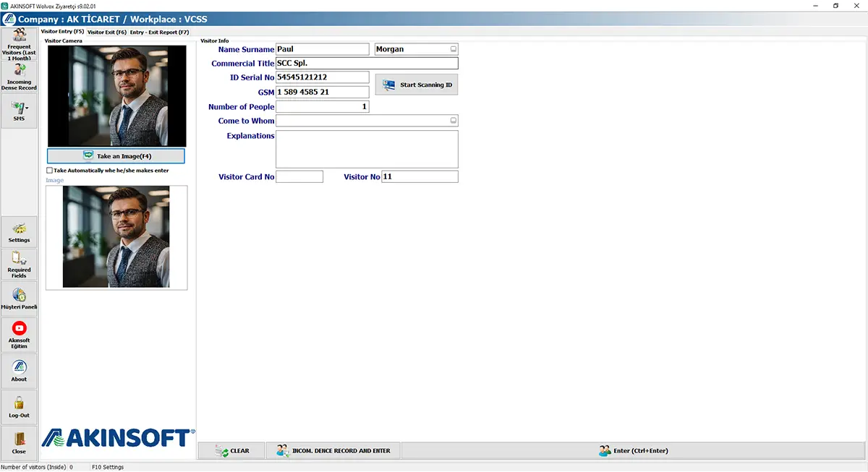Switch to Visitor Exit (F6) tab
The width and height of the screenshot is (868, 472).
click(x=107, y=32)
